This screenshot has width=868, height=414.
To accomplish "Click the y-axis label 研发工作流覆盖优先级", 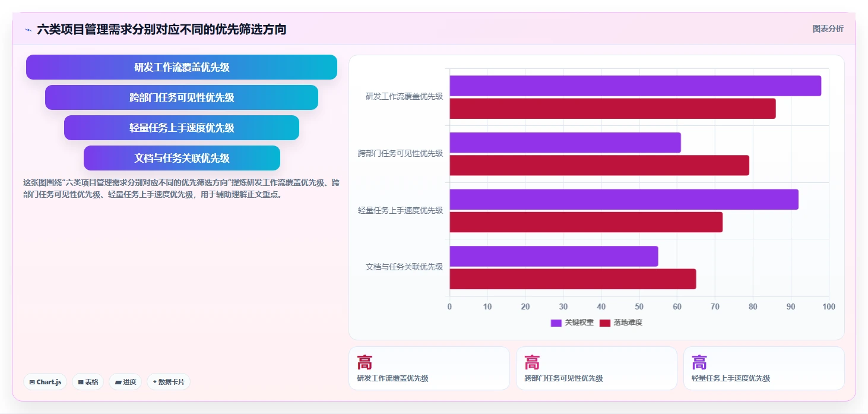I will [x=404, y=96].
